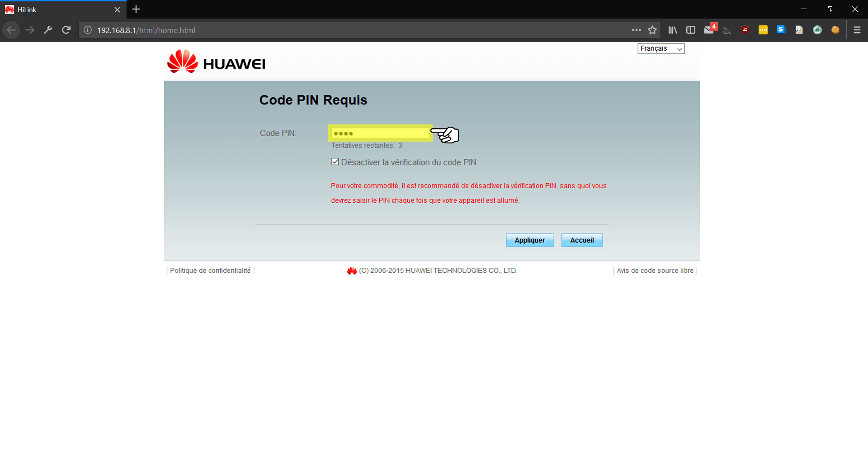The image size is (868, 466).
Task: Open a new browser tab
Action: 136,9
